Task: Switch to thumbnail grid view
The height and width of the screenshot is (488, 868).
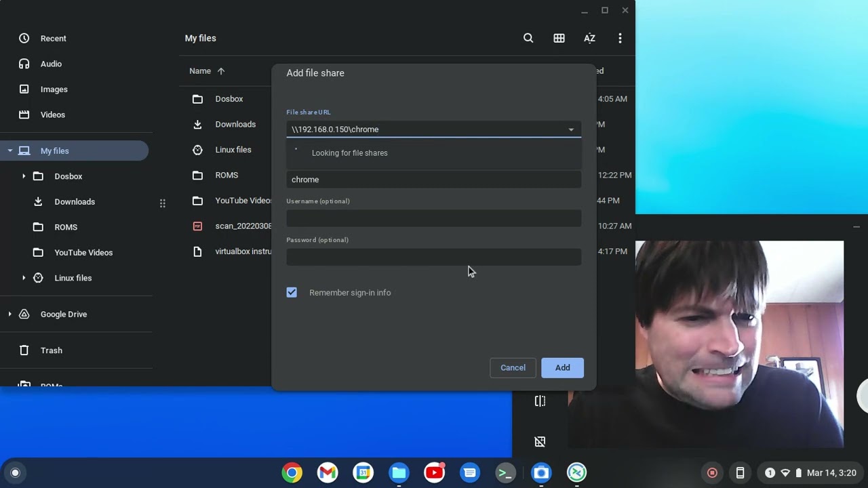Action: 559,38
